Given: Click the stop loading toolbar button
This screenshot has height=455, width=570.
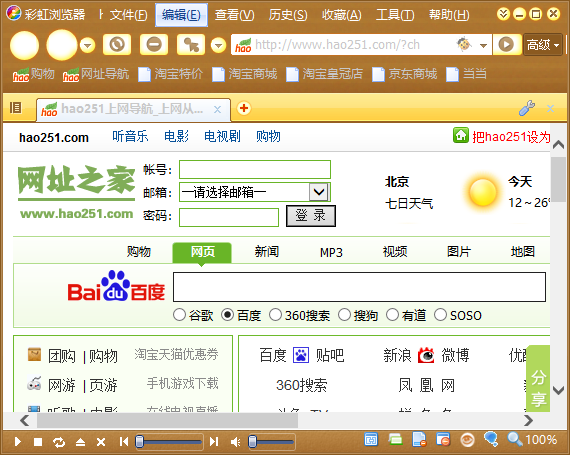Looking at the screenshot, I should (154, 45).
